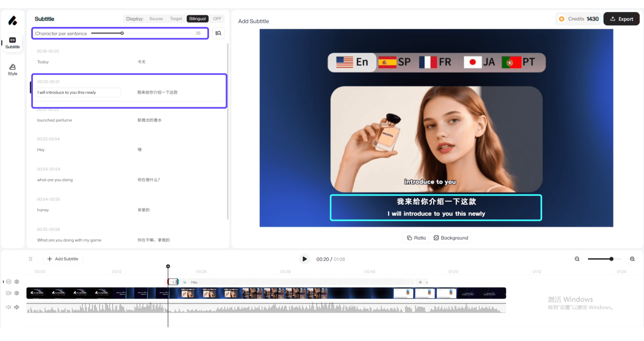Click the app logo icon

pos(13,21)
